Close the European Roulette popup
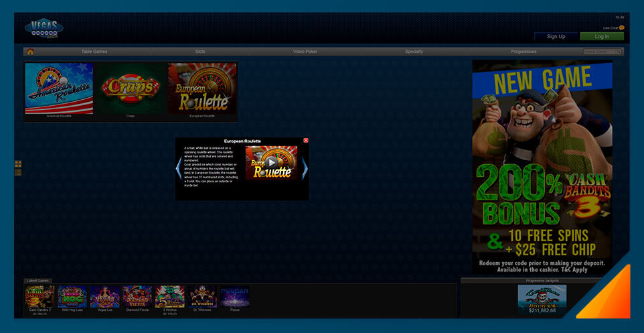This screenshot has width=644, height=333. point(306,141)
